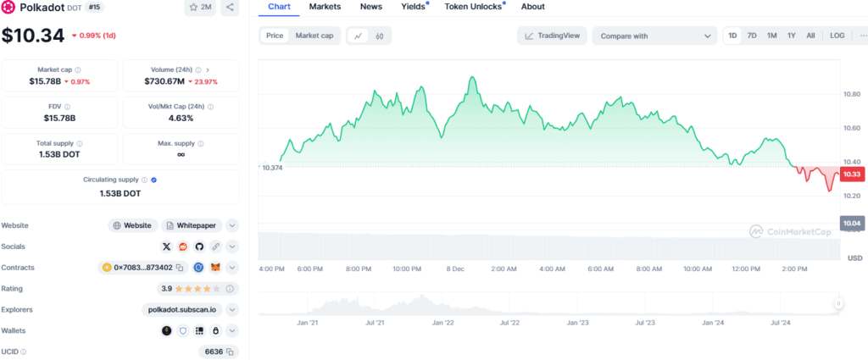
Task: Open the Total supply info icon
Action: point(79,143)
